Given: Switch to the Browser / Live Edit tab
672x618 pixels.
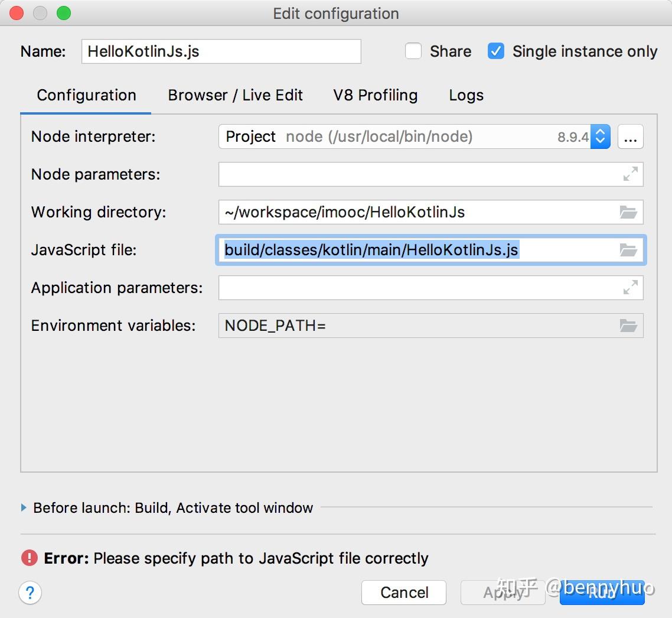Looking at the screenshot, I should 235,95.
